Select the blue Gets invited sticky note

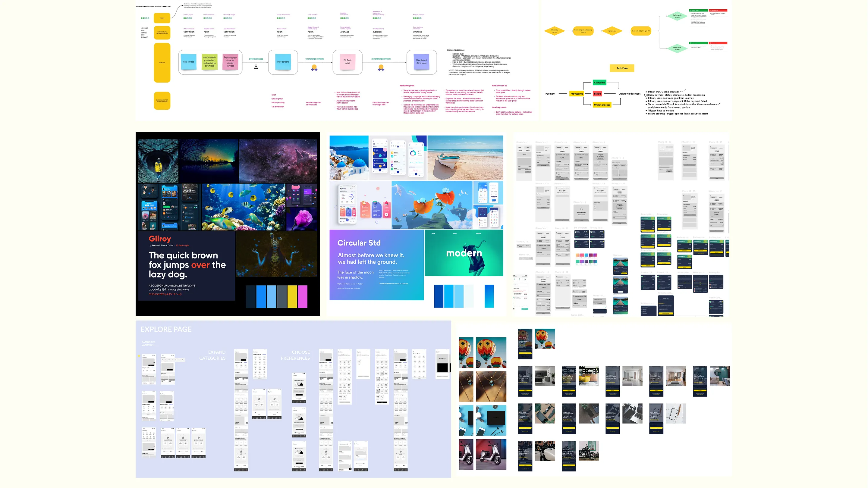189,62
